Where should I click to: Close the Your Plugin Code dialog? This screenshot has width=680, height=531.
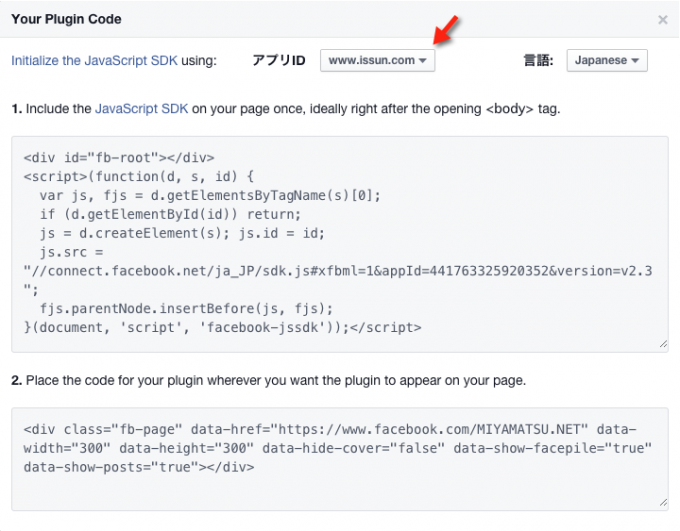click(x=662, y=20)
